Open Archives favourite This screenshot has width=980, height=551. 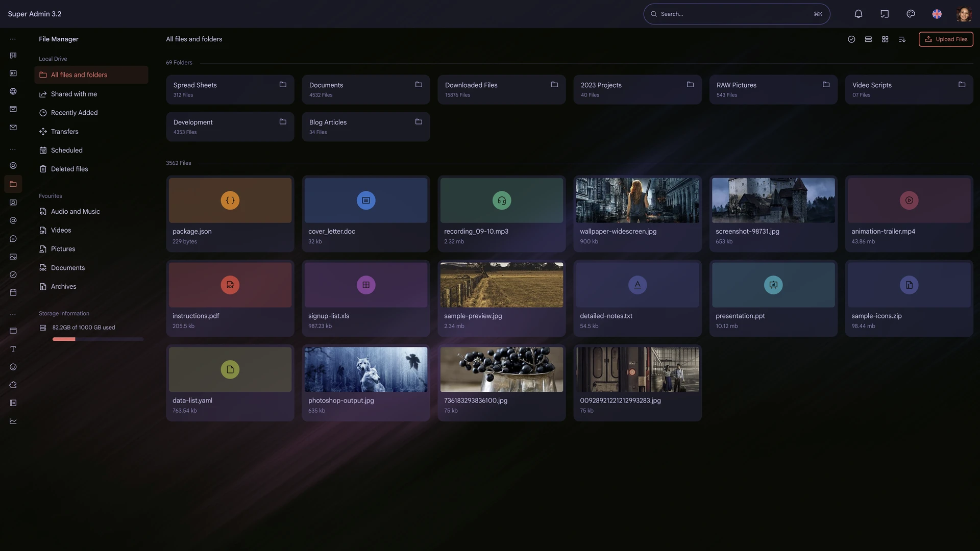91,287
